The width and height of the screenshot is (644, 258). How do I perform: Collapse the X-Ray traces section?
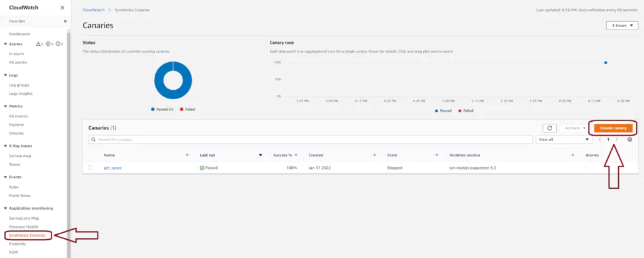click(5, 146)
